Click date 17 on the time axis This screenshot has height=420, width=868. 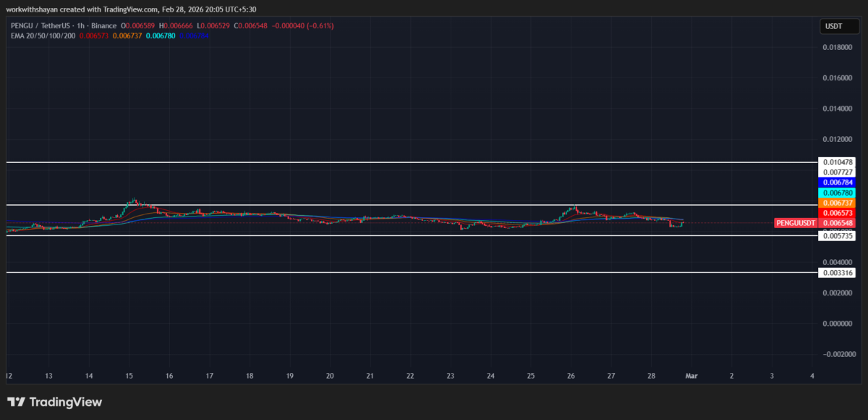[x=209, y=376]
